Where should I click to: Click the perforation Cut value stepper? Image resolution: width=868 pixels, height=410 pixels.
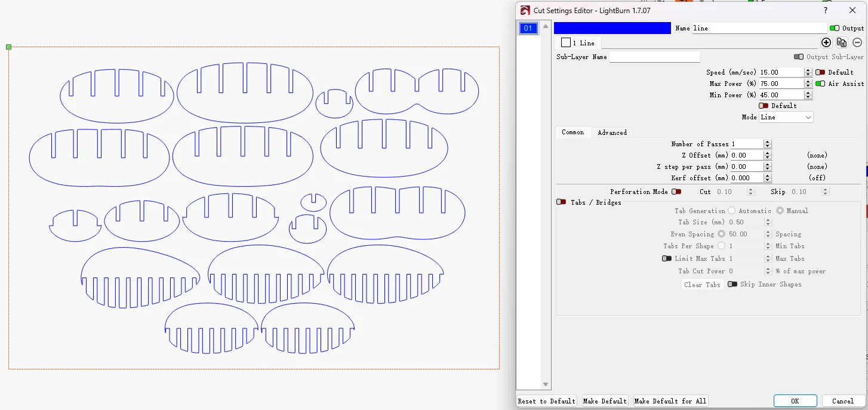[x=750, y=192]
